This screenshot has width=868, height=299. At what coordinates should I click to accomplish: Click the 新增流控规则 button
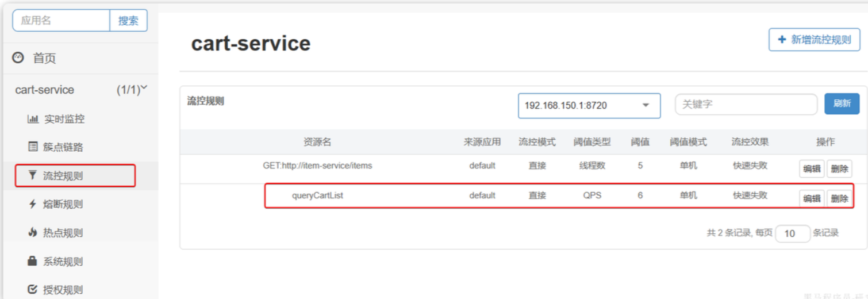(814, 40)
